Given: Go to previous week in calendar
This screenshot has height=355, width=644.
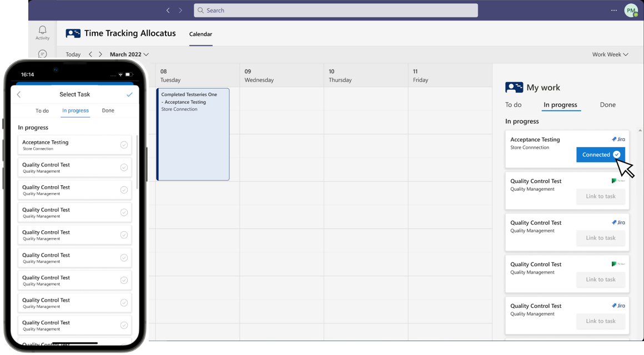Looking at the screenshot, I should click(90, 54).
